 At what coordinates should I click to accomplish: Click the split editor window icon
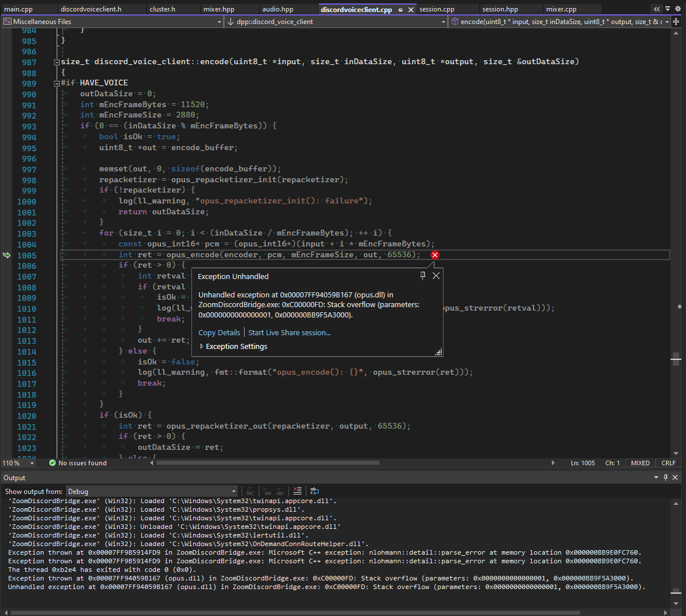(676, 21)
